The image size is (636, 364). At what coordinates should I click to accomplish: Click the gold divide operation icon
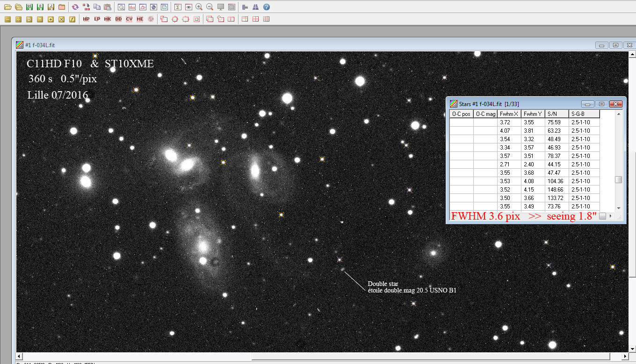click(18, 19)
